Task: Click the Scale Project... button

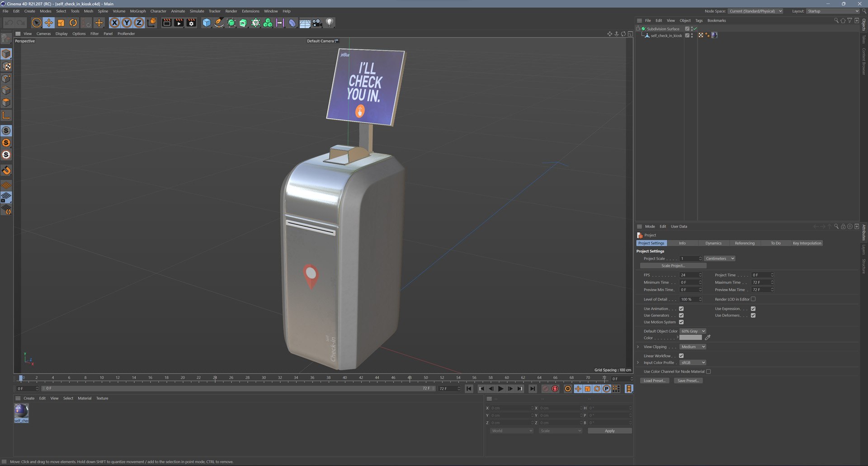Action: 673,266
